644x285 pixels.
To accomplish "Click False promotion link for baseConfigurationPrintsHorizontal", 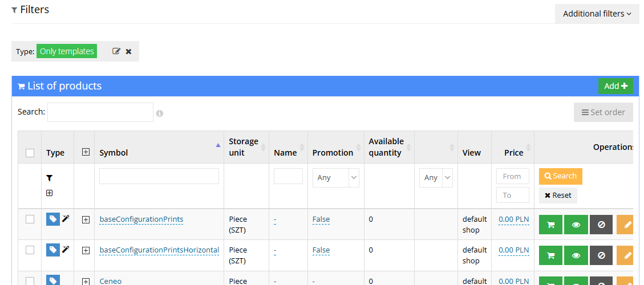I will pos(321,250).
